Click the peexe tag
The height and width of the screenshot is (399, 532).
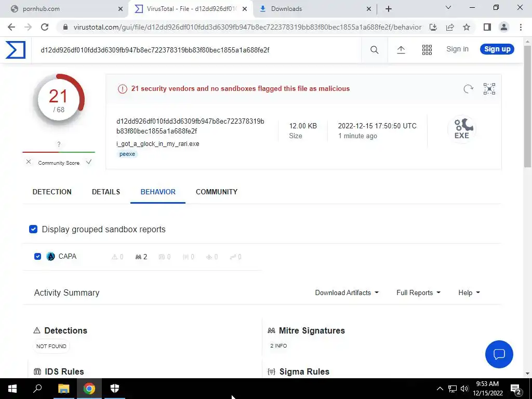click(127, 154)
